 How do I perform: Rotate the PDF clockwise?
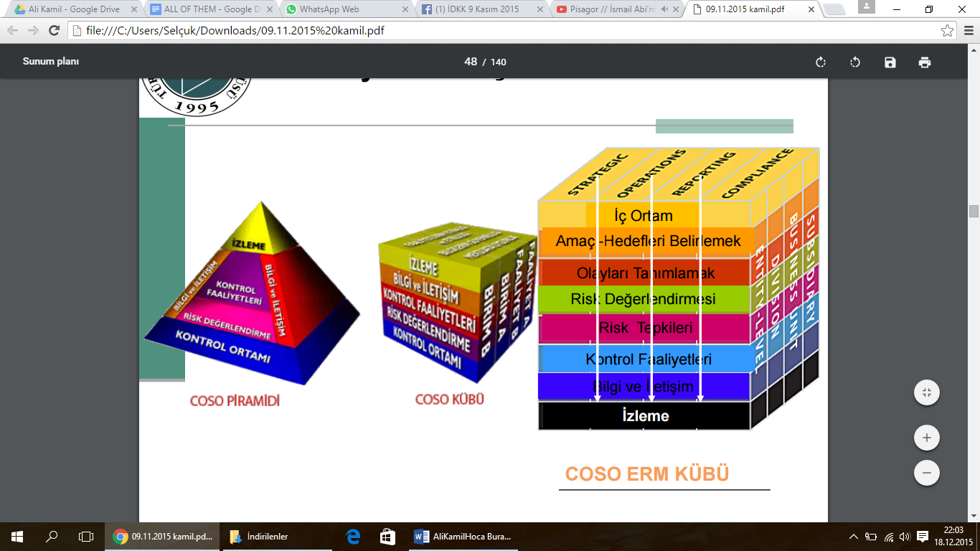point(821,62)
